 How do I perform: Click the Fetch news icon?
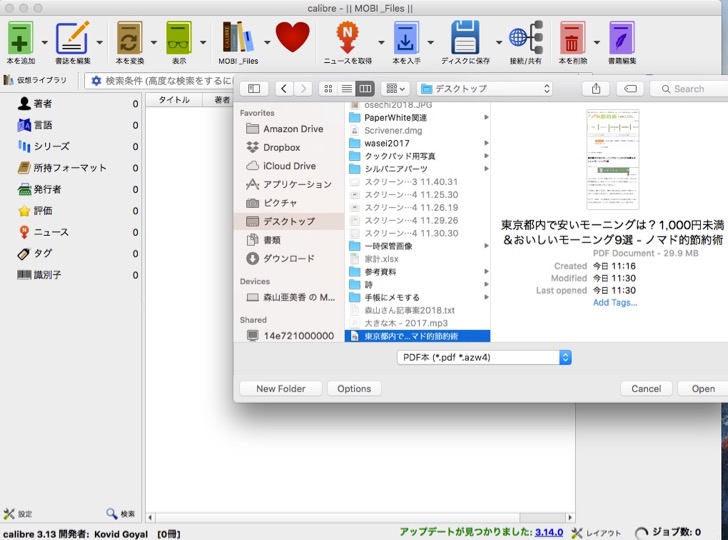point(347,37)
